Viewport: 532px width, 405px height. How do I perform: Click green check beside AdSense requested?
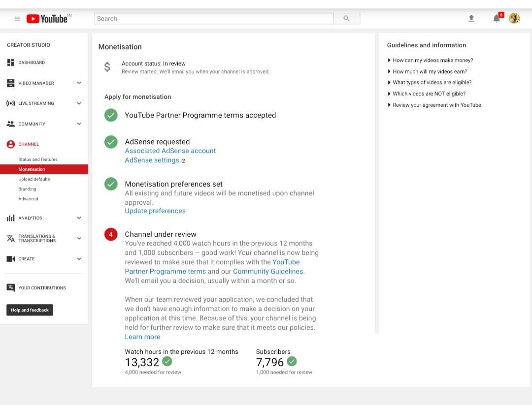111,142
